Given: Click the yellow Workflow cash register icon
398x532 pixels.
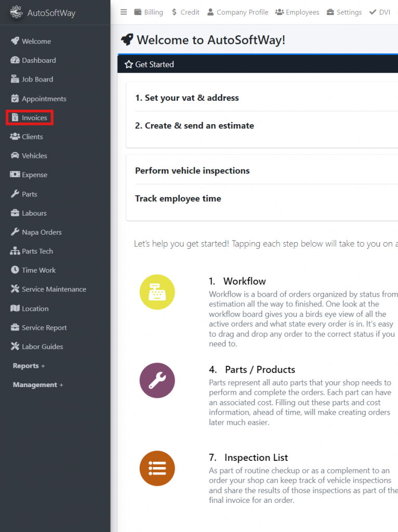Looking at the screenshot, I should [x=157, y=292].
